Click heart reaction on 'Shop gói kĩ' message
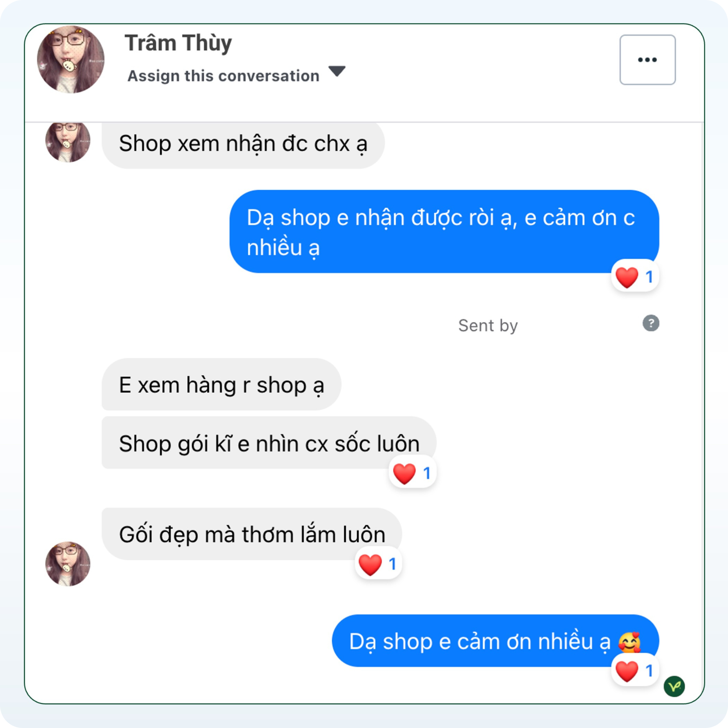 click(x=412, y=473)
